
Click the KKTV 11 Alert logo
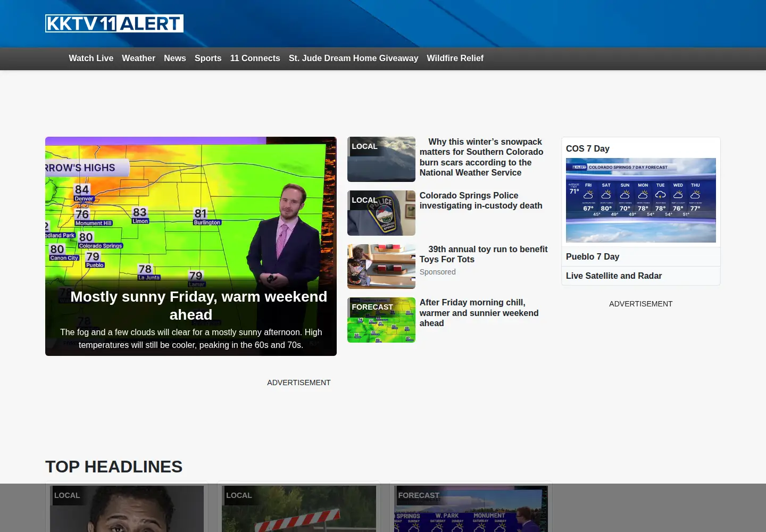(114, 23)
